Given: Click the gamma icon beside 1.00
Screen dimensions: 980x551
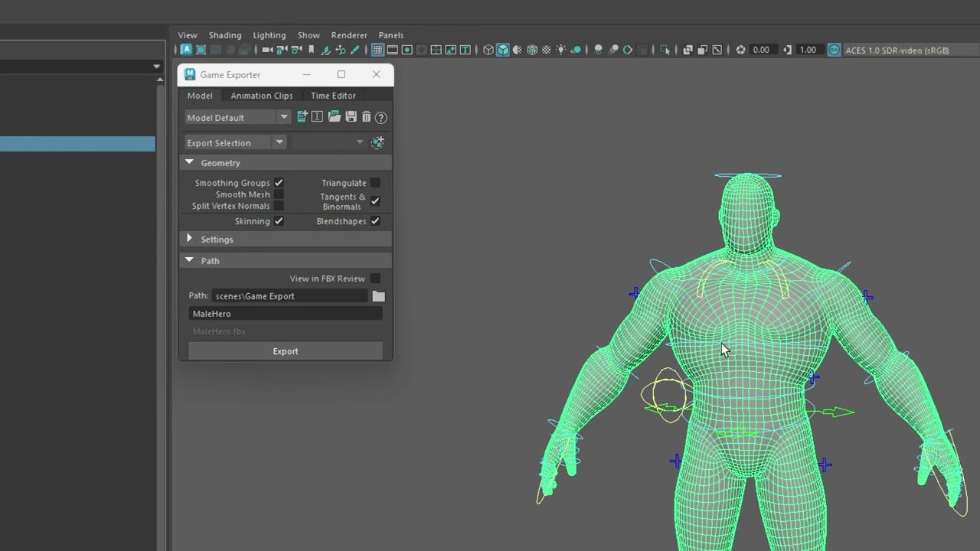Looking at the screenshot, I should point(788,50).
